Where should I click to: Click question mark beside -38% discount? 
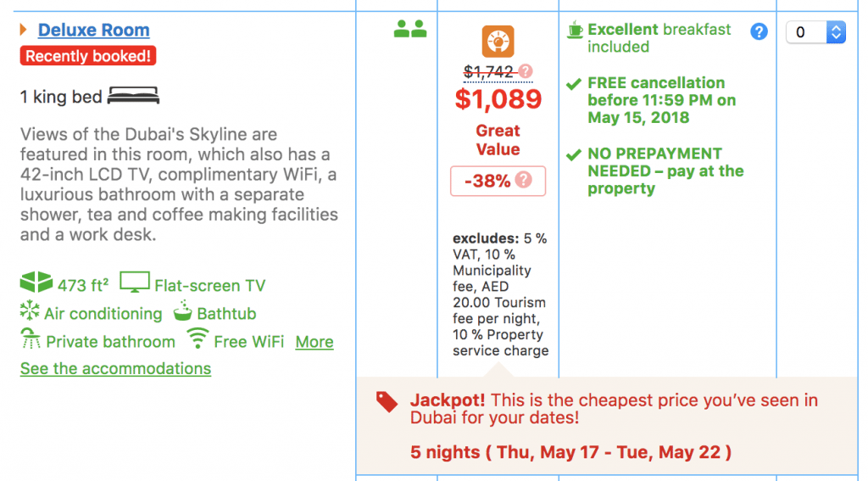(x=523, y=180)
